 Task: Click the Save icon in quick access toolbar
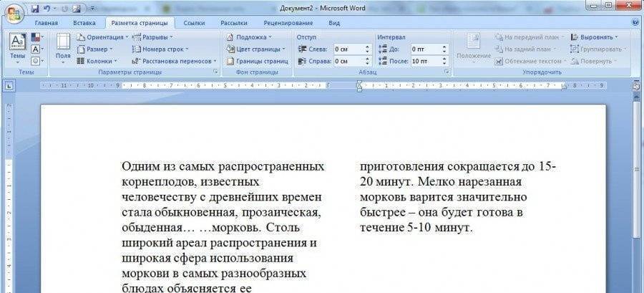coord(36,9)
